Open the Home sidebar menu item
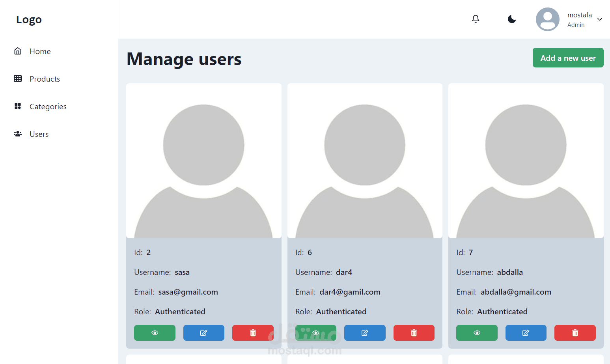 pyautogui.click(x=40, y=51)
